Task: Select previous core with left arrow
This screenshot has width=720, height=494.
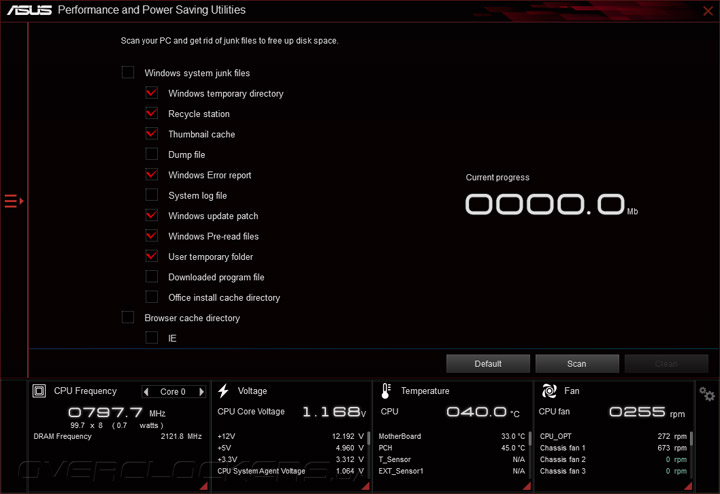Action: pyautogui.click(x=146, y=392)
